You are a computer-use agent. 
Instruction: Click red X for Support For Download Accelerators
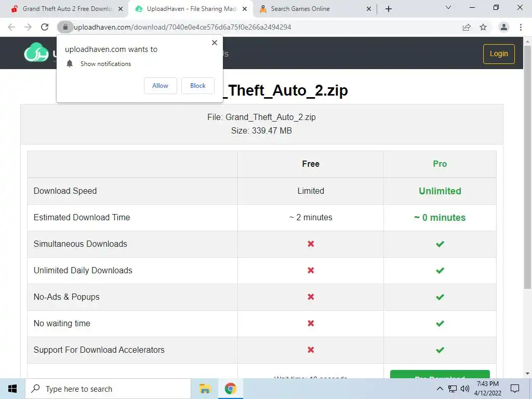click(x=311, y=350)
